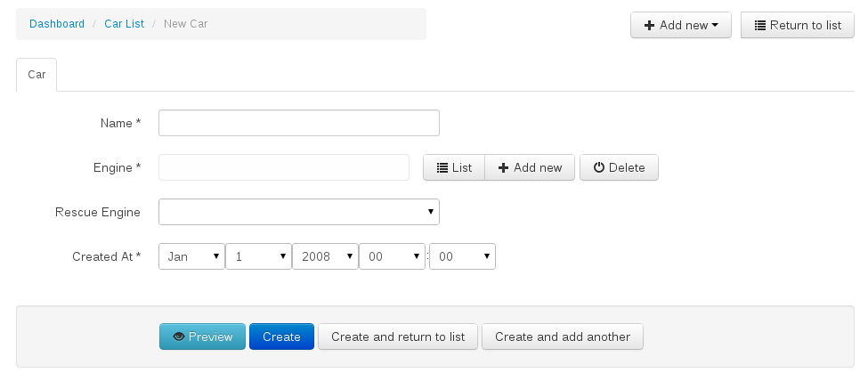Go to Dashboard breadcrumb link
Image resolution: width=868 pixels, height=381 pixels.
tap(57, 24)
